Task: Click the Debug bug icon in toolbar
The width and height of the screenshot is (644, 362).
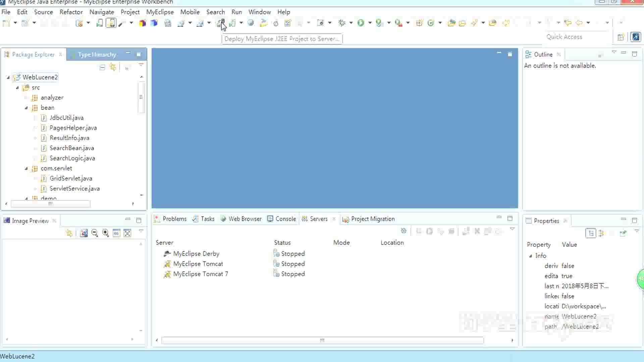Action: coord(342,23)
